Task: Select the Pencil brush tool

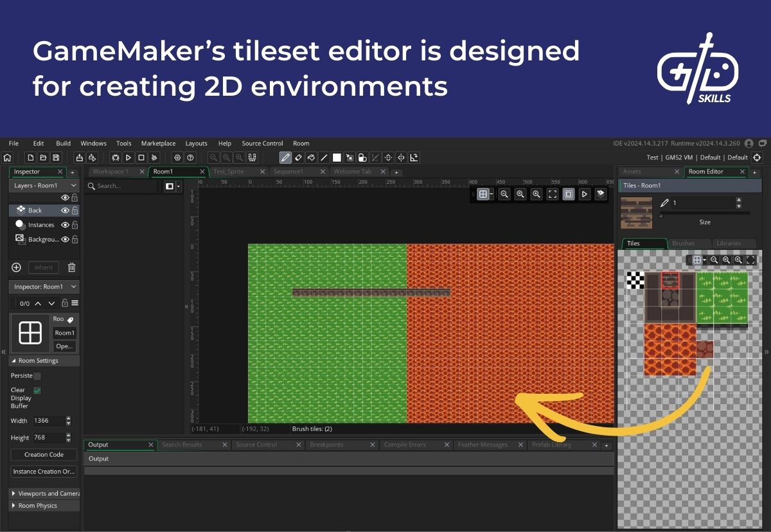Action: [285, 157]
